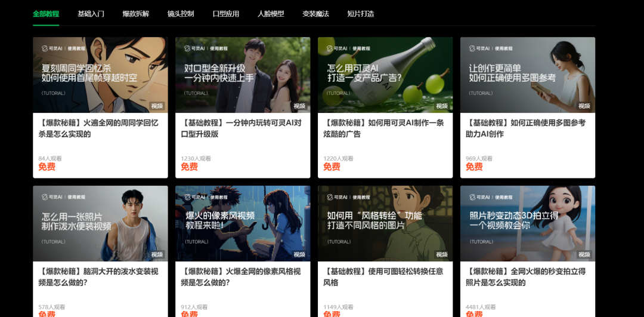Click 免费 price under 1230人观看
Screen dimensions: 644x317
pyautogui.click(x=190, y=167)
